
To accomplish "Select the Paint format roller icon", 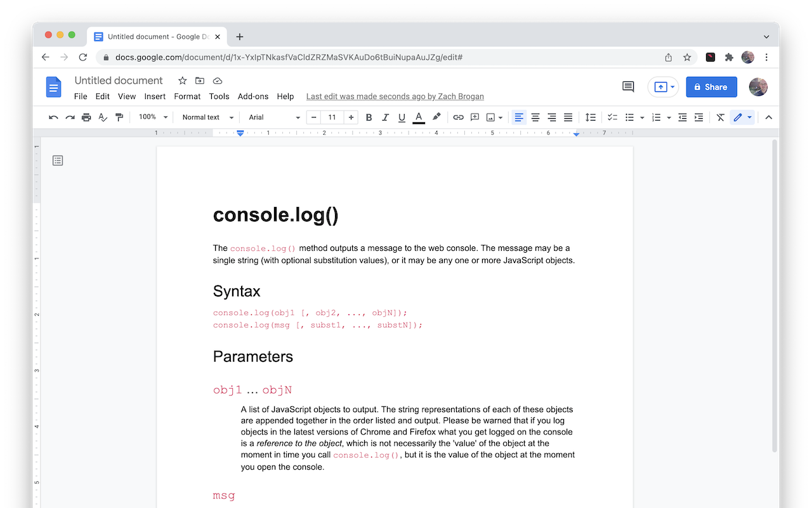I will [x=119, y=117].
